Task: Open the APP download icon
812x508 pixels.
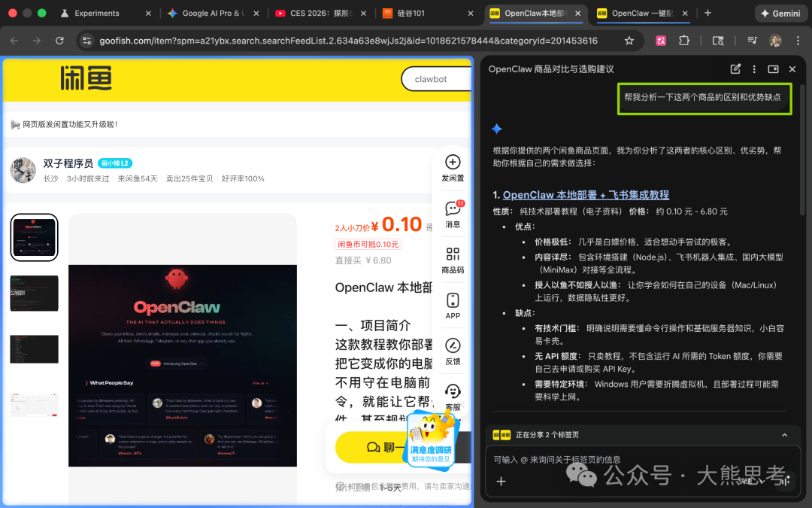Action: [x=452, y=301]
